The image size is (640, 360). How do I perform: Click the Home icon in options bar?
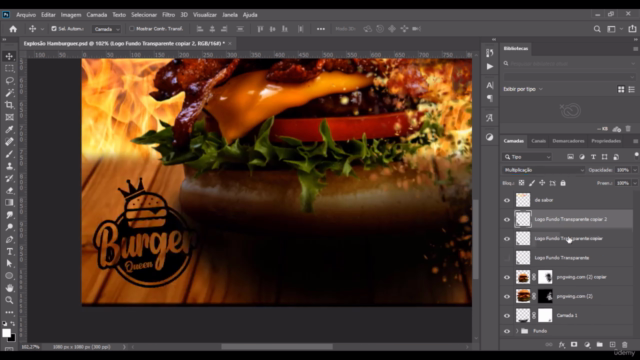[x=13, y=29]
